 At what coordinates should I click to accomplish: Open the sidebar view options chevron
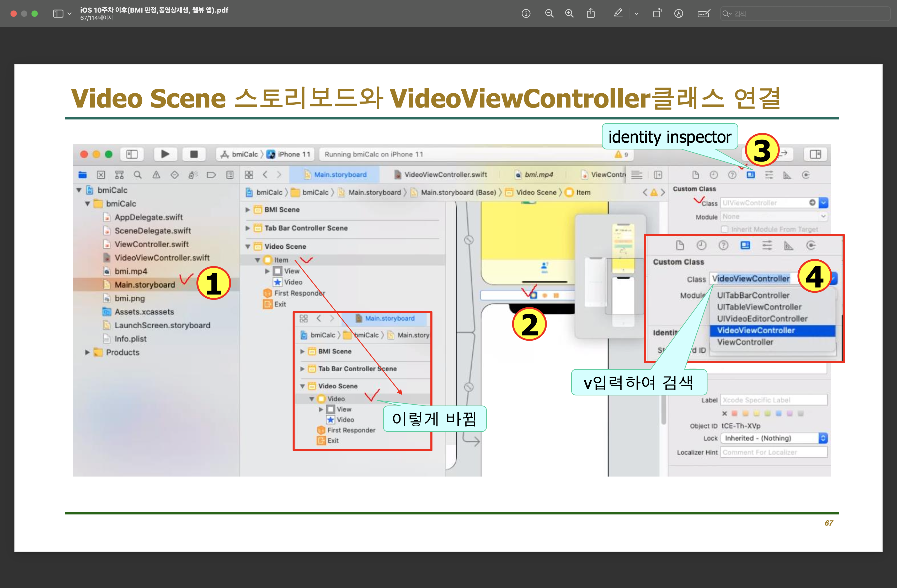(x=69, y=14)
